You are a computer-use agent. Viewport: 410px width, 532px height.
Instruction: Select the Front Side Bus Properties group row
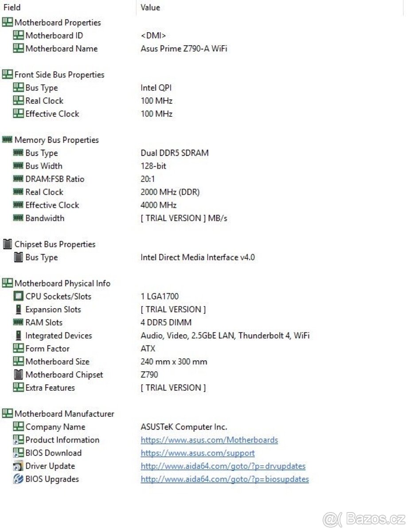pos(59,74)
